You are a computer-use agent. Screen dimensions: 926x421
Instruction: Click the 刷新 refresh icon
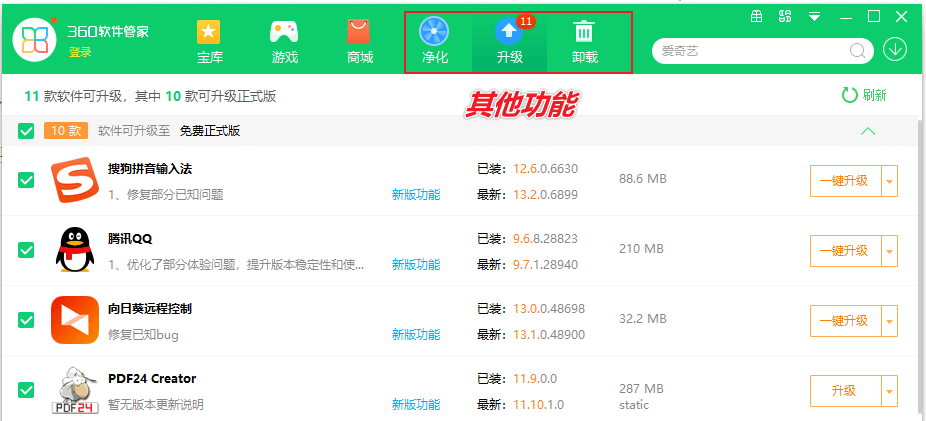849,95
